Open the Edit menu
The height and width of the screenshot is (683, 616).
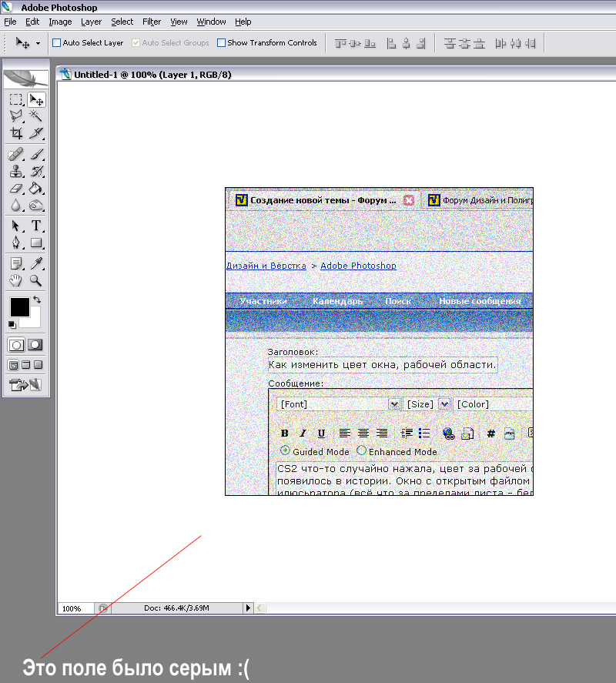(32, 22)
